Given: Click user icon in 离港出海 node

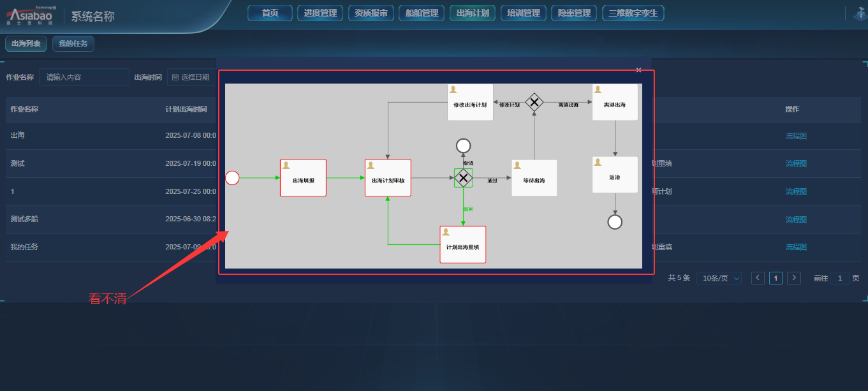Looking at the screenshot, I should [x=598, y=89].
